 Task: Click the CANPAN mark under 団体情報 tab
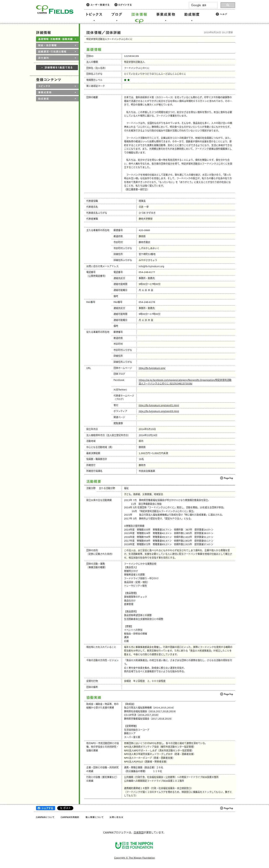[x=139, y=21]
